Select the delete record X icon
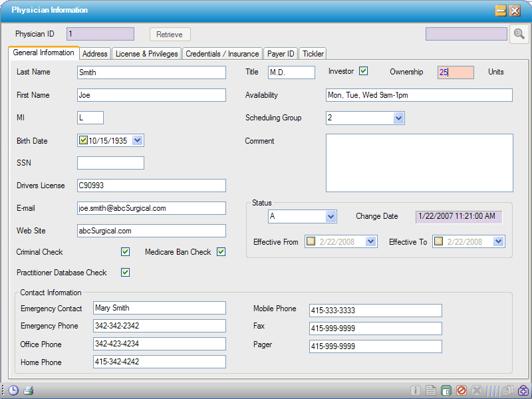This screenshot has width=532, height=399. (477, 390)
